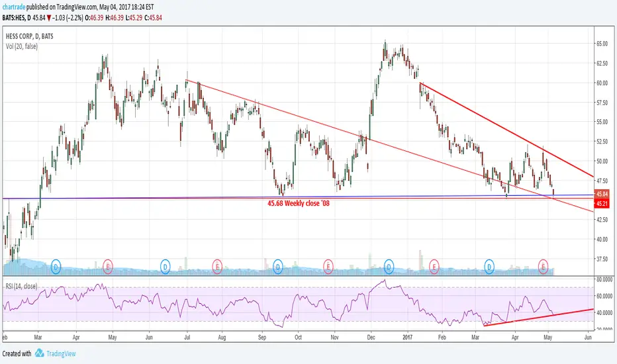Click the 47.50 price axis label
617x364 pixels.
[x=602, y=181]
